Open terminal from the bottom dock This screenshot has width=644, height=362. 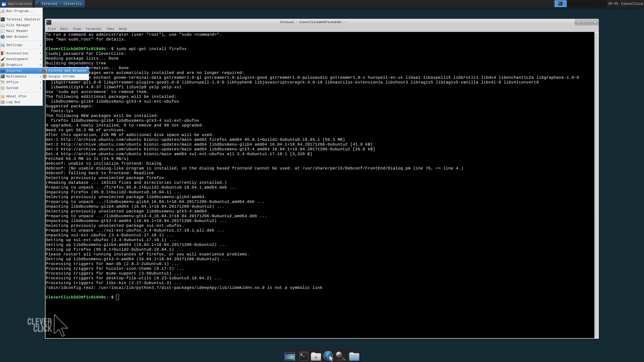(304, 356)
